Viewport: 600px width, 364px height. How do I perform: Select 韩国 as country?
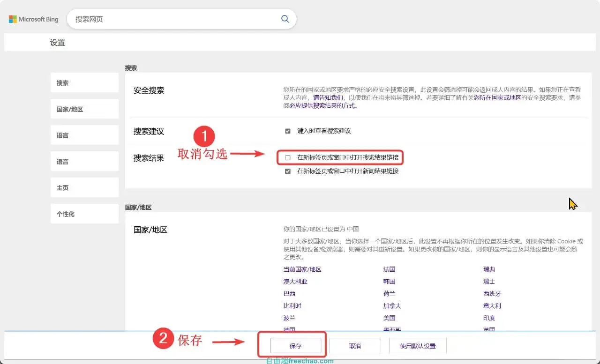pyautogui.click(x=389, y=282)
